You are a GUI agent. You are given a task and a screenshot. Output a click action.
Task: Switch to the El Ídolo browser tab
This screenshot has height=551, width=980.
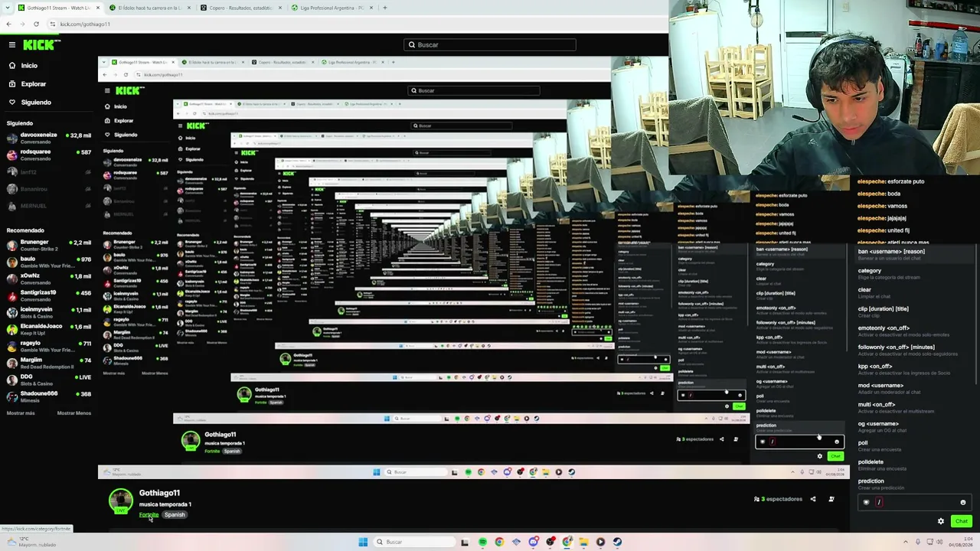click(150, 8)
